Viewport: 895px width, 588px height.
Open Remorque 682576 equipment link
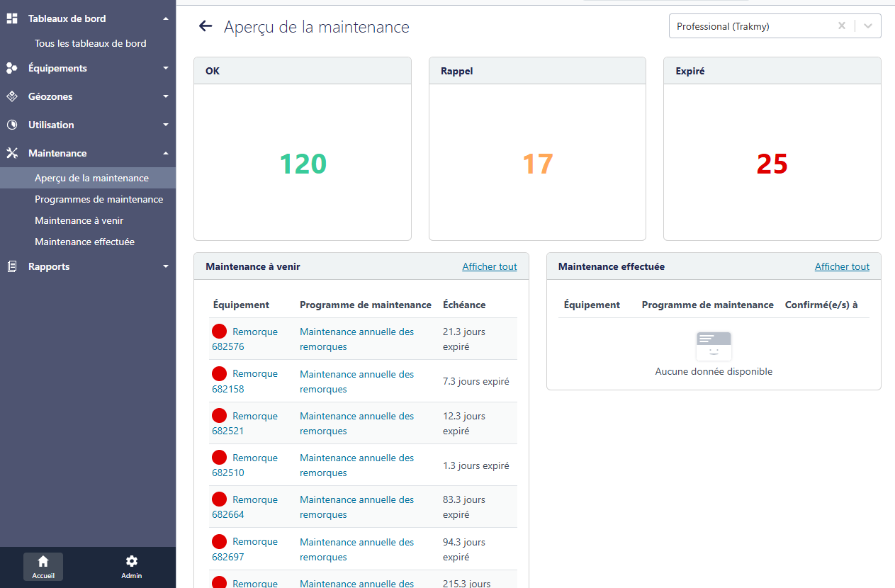coord(244,339)
